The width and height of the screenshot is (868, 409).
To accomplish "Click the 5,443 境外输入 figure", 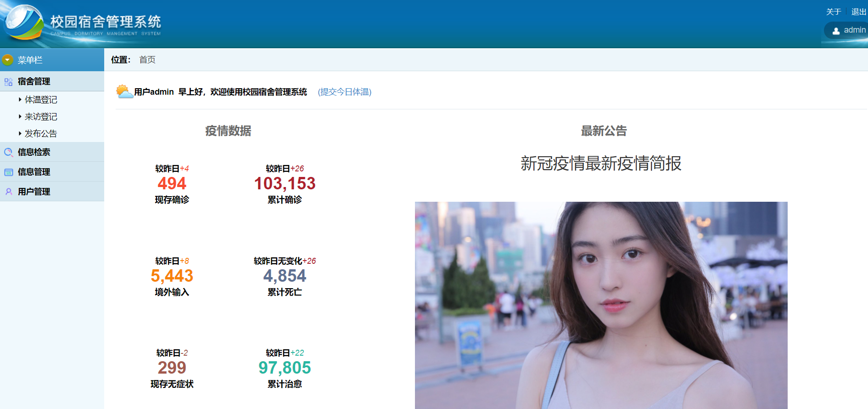I will [x=172, y=276].
